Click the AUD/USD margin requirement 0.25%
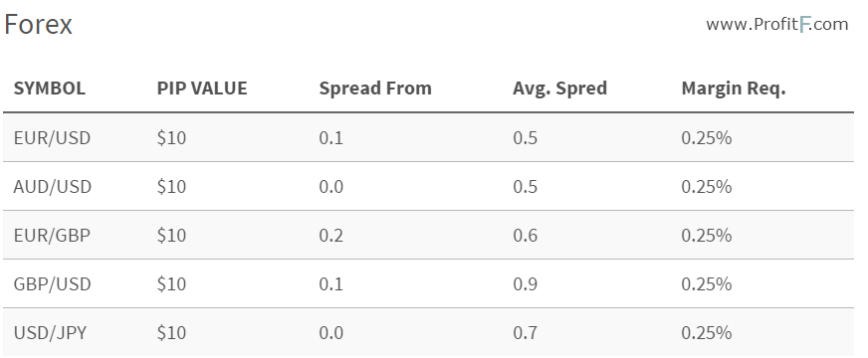Screen dimensions: 868x358 coord(707,187)
